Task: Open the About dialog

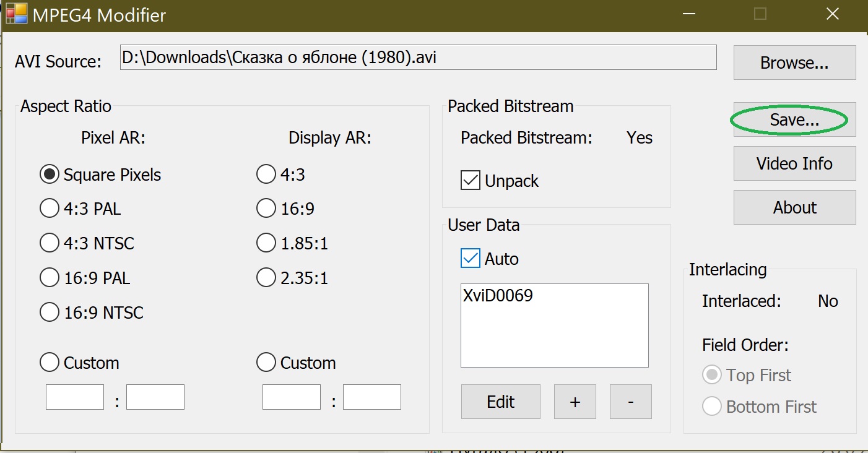Action: (x=794, y=207)
